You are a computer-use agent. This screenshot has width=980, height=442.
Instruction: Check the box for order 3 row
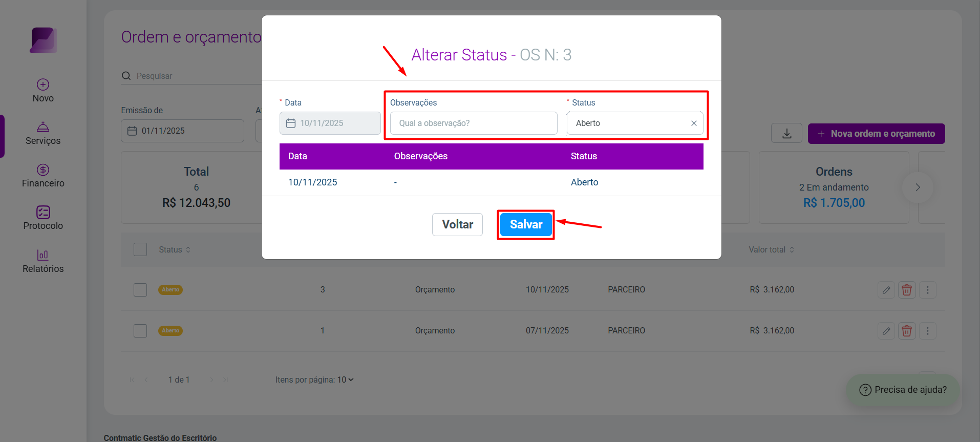(140, 290)
